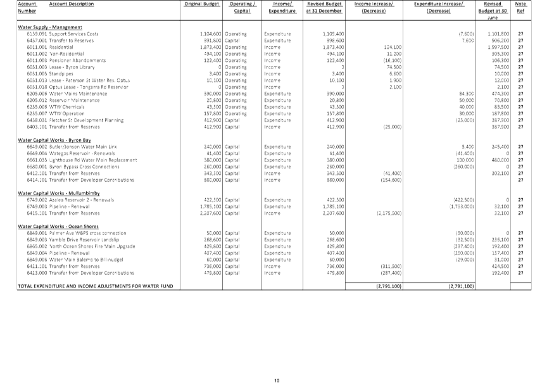Select account number 6423.000
Screen dimensions: 554x392
click(37, 273)
